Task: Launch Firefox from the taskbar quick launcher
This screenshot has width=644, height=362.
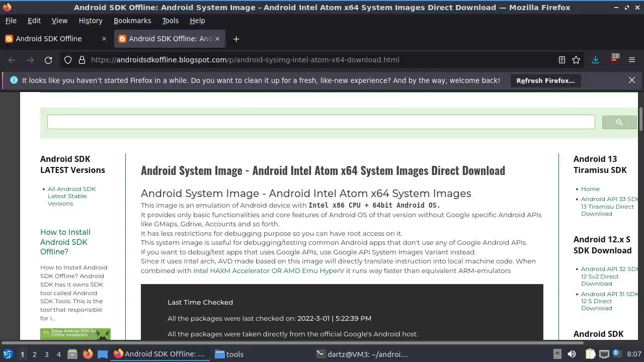Action: click(88, 354)
